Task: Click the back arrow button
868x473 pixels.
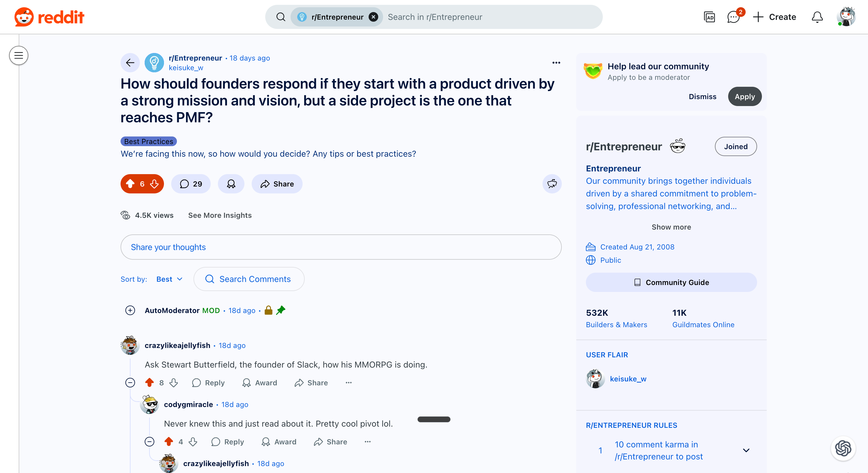Action: pos(130,63)
